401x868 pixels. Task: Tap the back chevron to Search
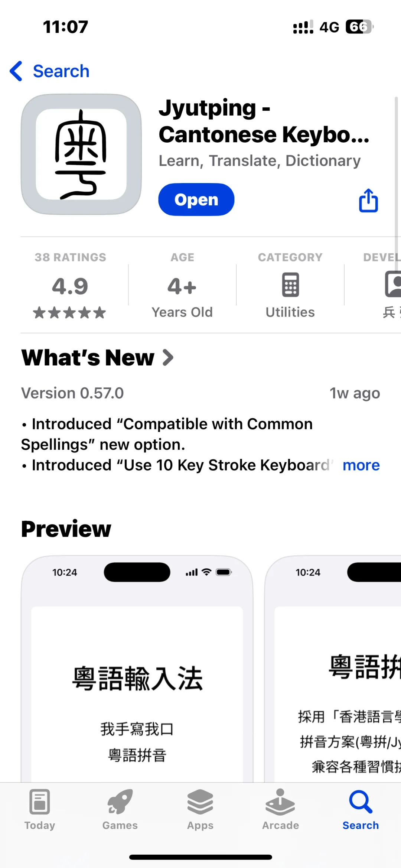pos(16,71)
